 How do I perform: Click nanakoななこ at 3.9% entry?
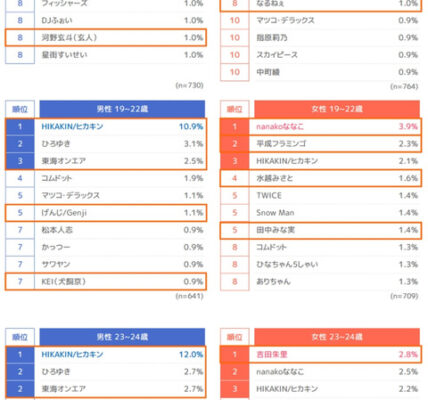click(x=321, y=127)
